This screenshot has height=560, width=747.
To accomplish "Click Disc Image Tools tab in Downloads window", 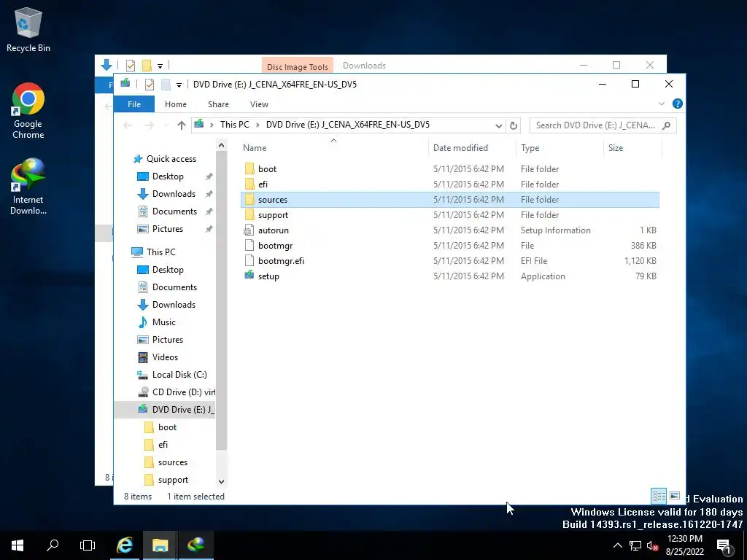I will (298, 66).
